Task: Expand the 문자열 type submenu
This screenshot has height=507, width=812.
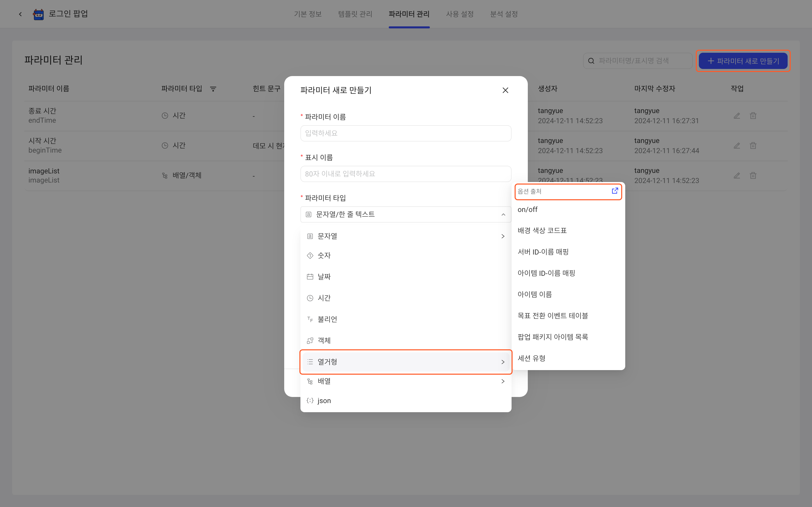Action: 406,236
